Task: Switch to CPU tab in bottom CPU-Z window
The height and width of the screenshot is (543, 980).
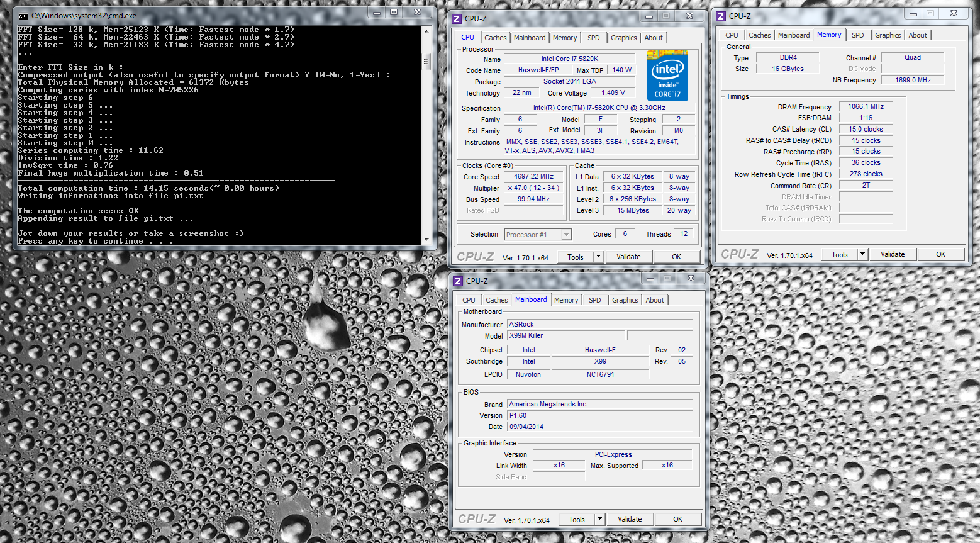Action: (x=469, y=300)
